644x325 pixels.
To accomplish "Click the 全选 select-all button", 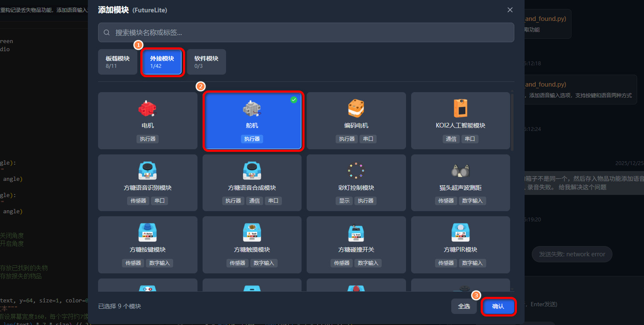I will point(464,306).
